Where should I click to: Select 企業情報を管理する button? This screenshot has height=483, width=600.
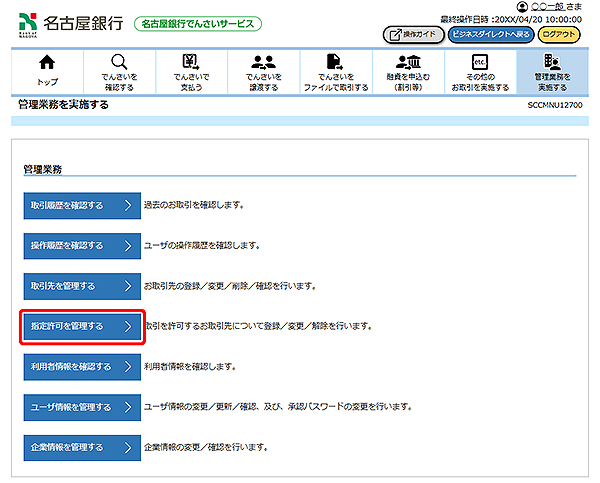click(82, 447)
